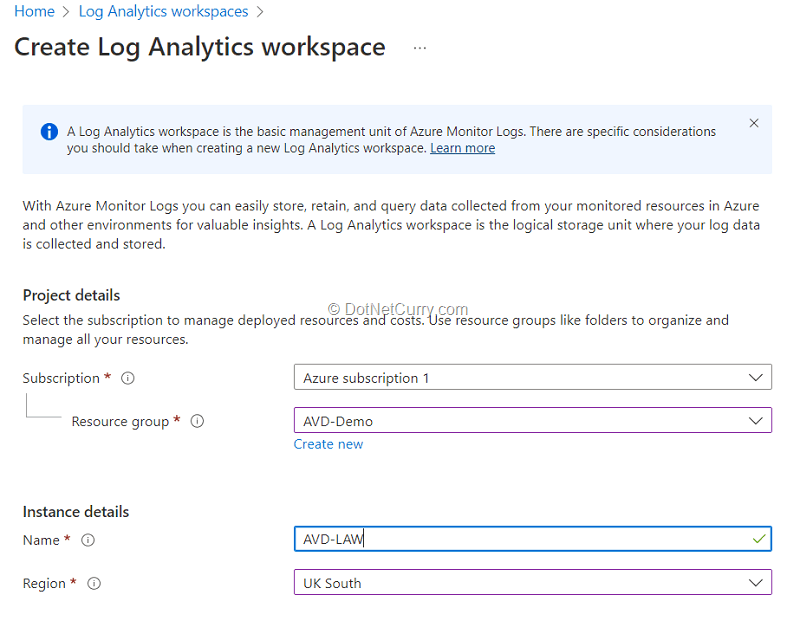
Task: Click the Project details heading
Action: (71, 295)
